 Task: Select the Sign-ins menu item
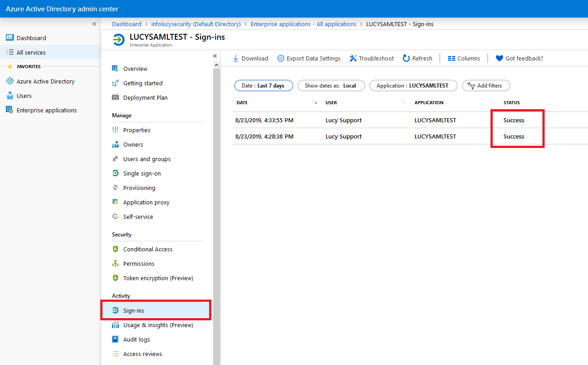(x=156, y=310)
